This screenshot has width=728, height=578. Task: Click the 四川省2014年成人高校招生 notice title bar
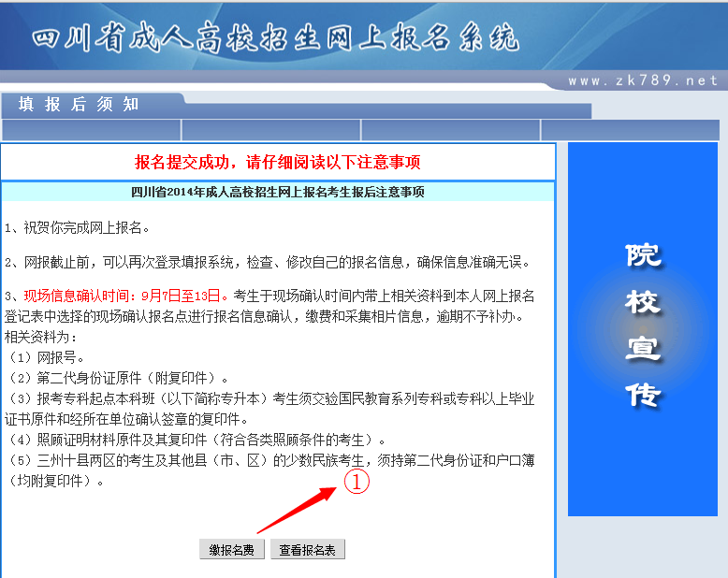click(x=278, y=193)
